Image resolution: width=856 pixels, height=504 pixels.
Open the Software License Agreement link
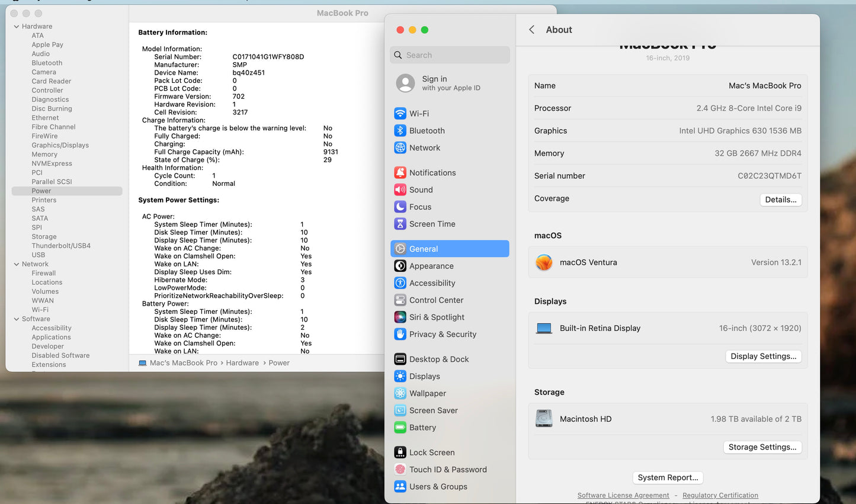623,495
